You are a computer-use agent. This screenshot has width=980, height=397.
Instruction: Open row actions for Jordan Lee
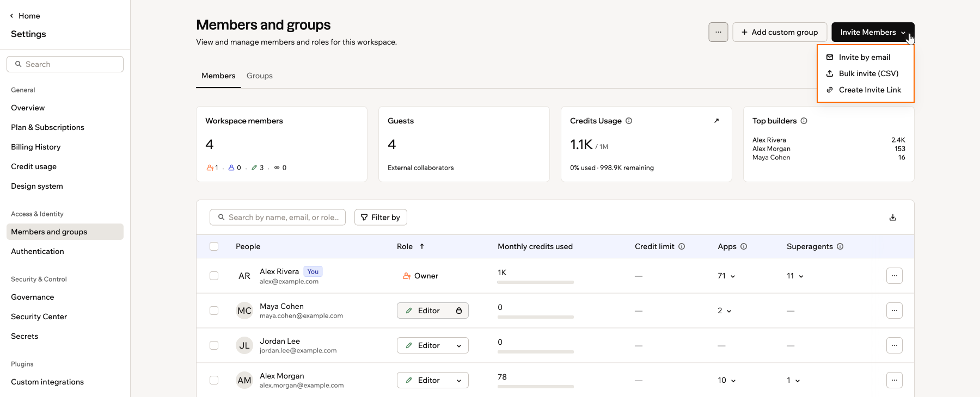[x=895, y=345]
